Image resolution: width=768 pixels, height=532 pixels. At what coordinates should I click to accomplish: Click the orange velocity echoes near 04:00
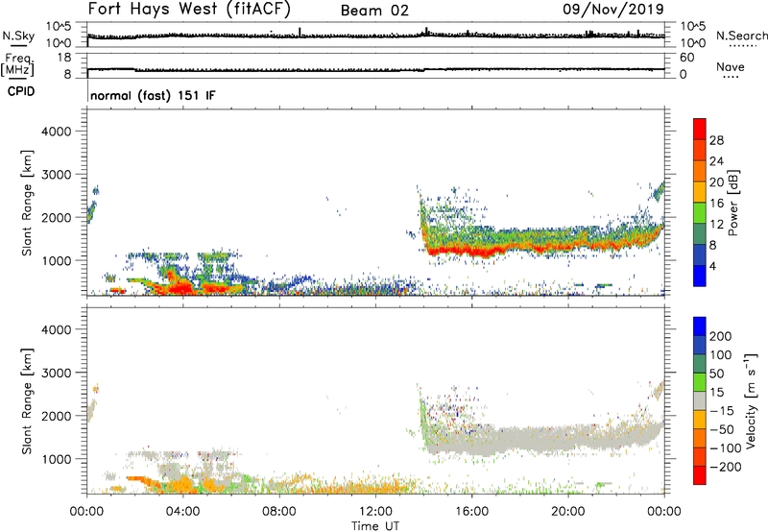(183, 485)
